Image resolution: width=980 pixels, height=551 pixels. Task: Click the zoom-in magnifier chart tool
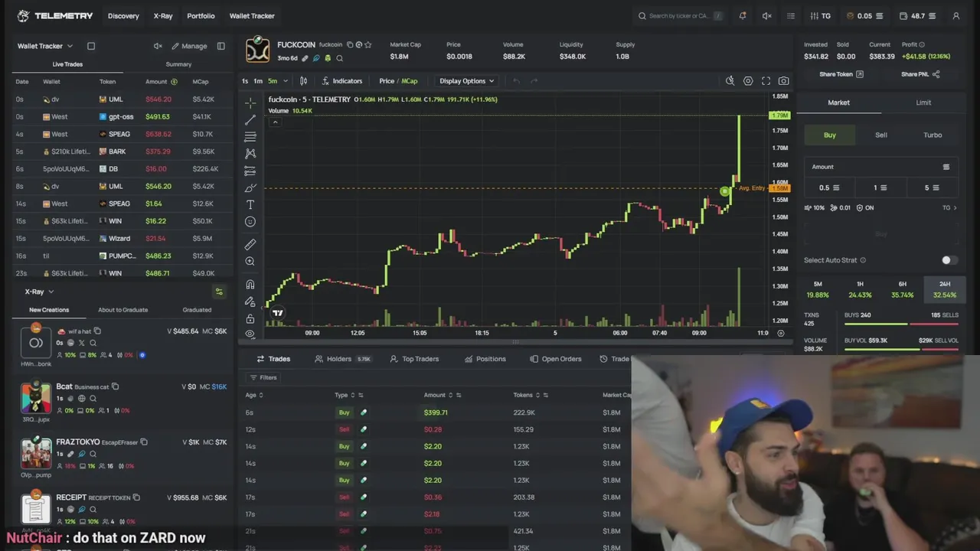[250, 262]
